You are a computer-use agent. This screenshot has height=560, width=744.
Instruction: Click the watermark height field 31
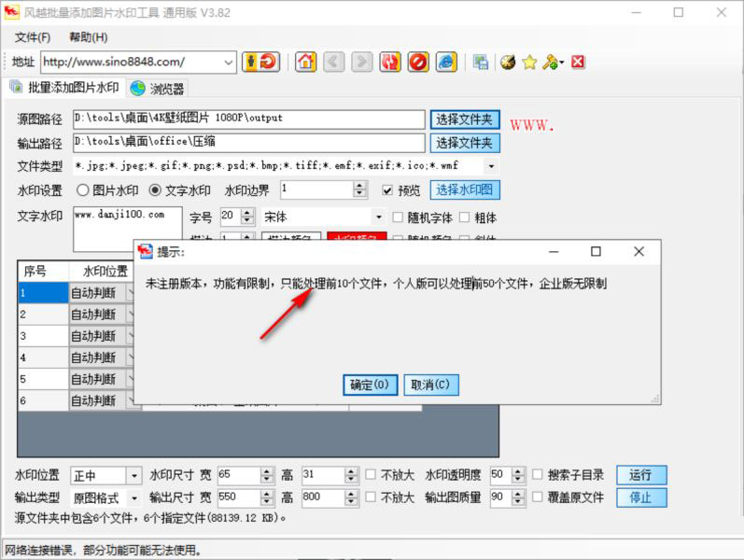pos(323,474)
